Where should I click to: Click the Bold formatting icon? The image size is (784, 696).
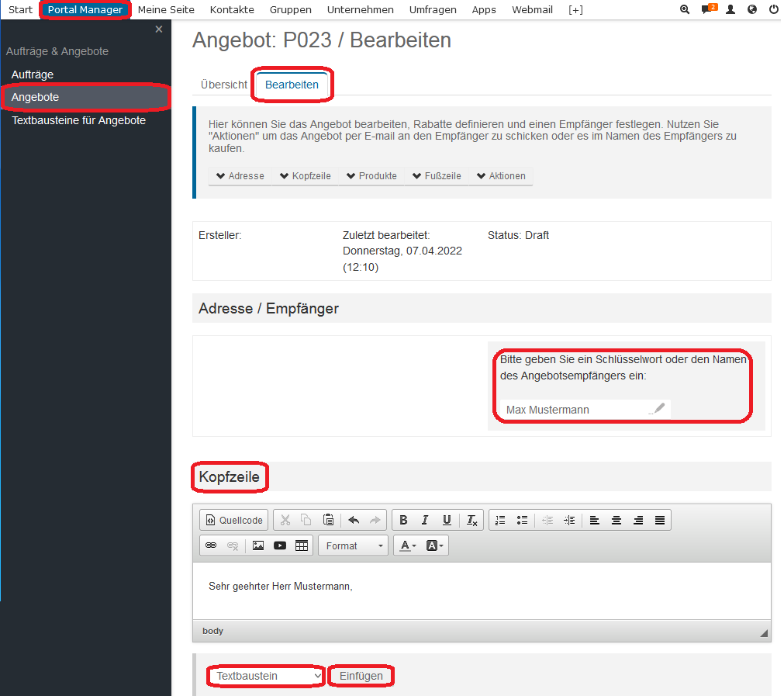(403, 520)
